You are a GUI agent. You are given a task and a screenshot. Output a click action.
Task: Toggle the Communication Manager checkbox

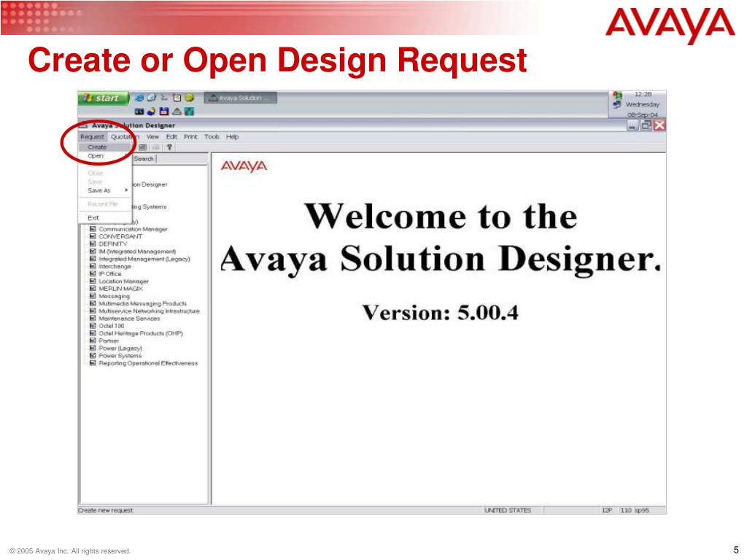tap(93, 229)
